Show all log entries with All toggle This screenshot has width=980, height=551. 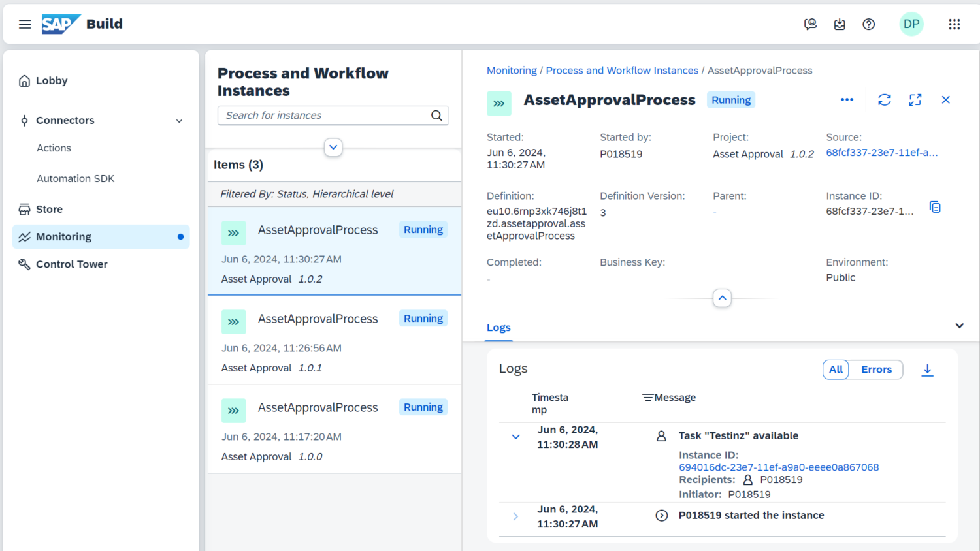(x=836, y=370)
